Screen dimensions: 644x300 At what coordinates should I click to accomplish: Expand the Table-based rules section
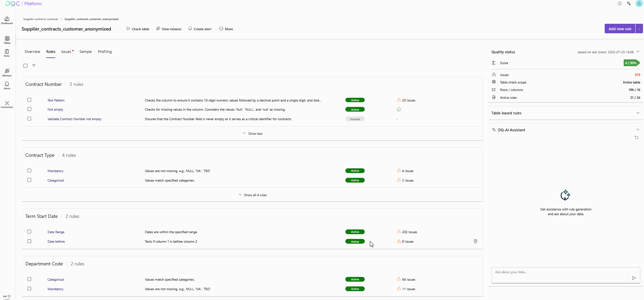(x=638, y=113)
